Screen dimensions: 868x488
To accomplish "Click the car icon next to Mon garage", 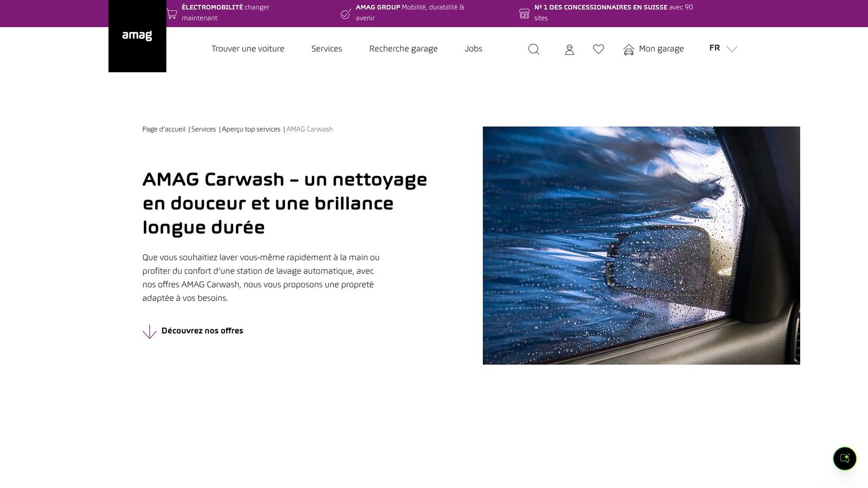I will pyautogui.click(x=628, y=49).
